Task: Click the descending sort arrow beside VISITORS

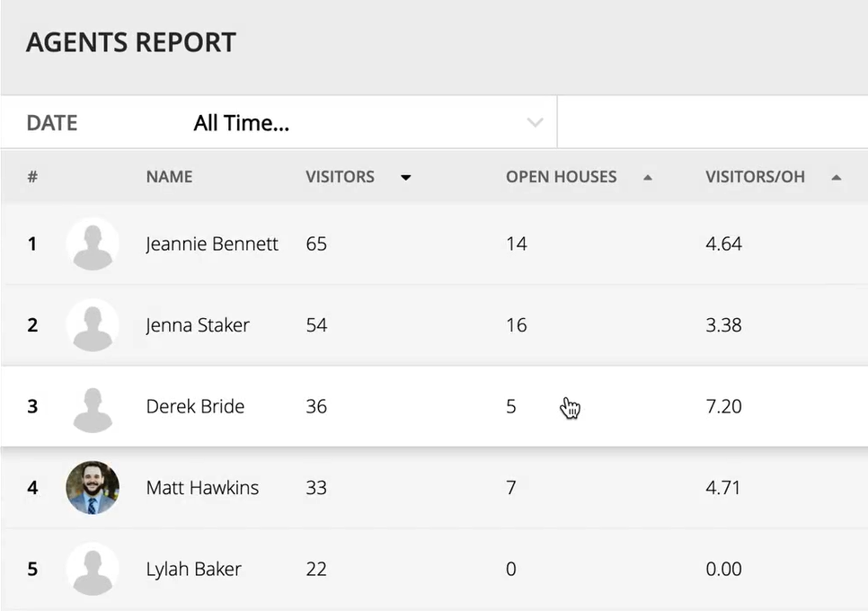Action: pos(405,177)
